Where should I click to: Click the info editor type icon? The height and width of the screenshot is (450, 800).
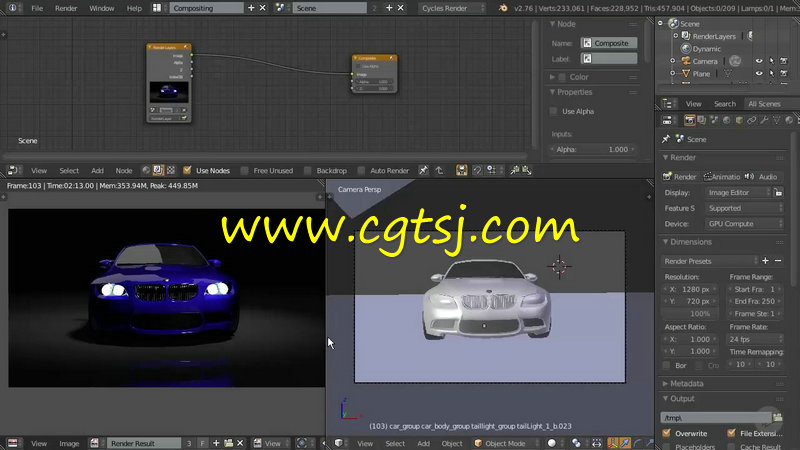[x=12, y=8]
